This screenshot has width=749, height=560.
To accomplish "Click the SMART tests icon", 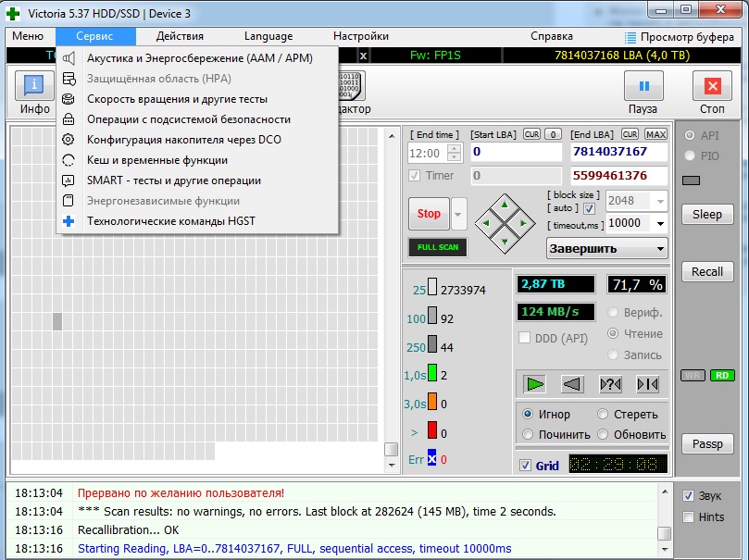I will [69, 180].
